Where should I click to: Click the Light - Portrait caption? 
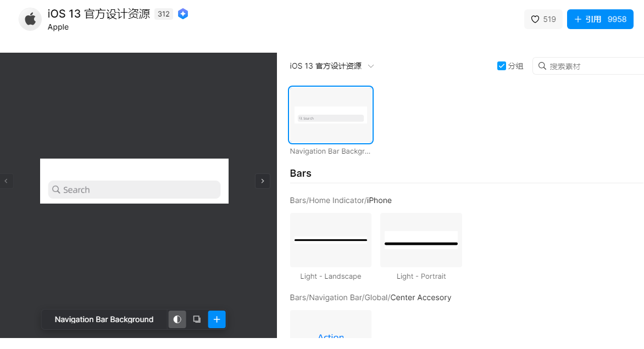(421, 277)
